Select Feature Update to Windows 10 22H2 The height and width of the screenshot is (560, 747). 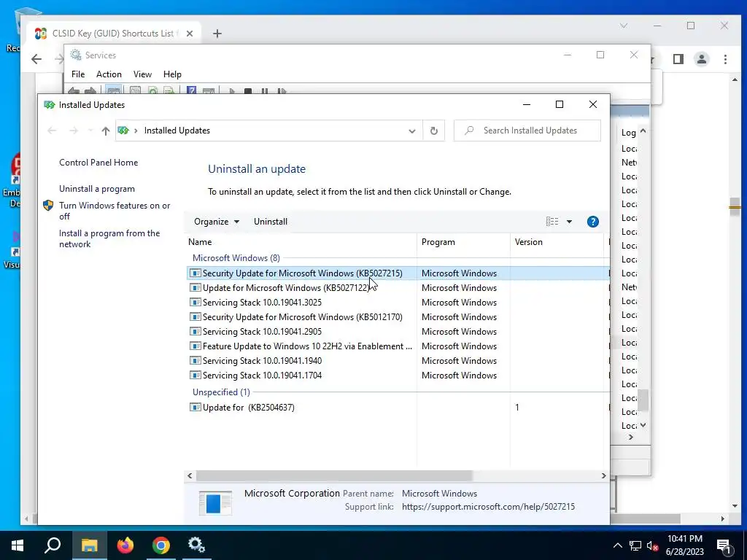[398, 346]
